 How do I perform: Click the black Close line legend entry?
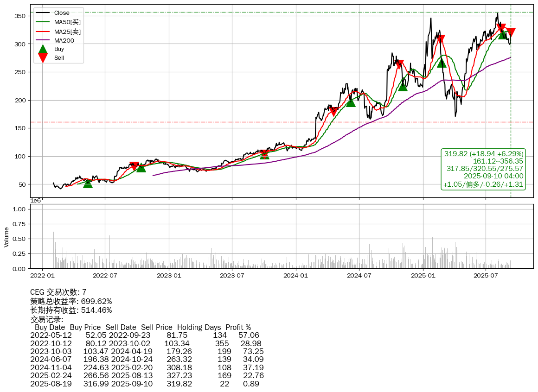click(61, 13)
